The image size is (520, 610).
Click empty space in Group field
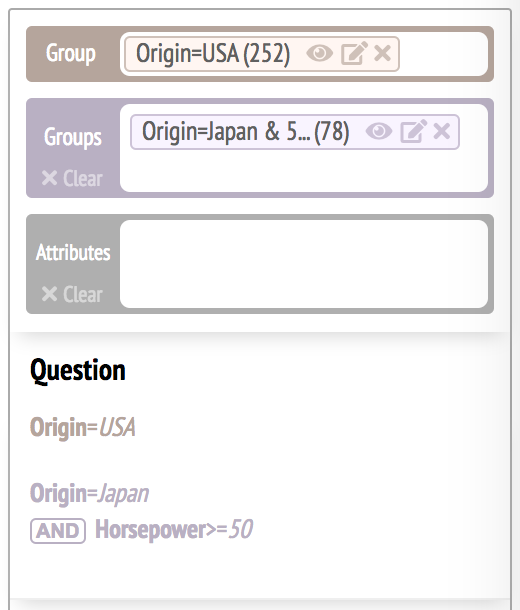pos(443,54)
